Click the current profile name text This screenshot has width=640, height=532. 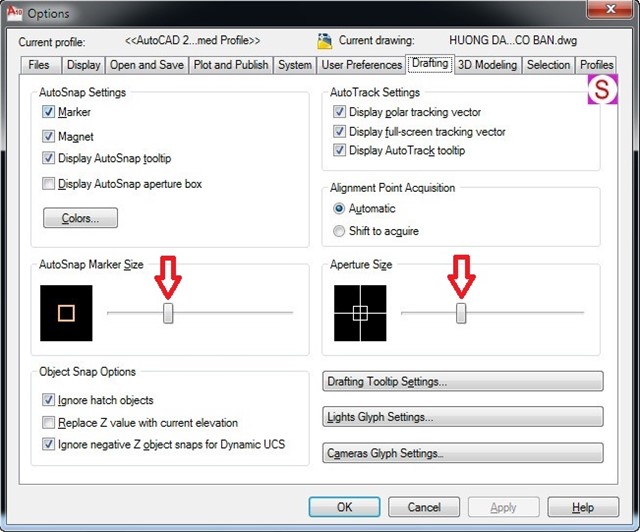[192, 41]
